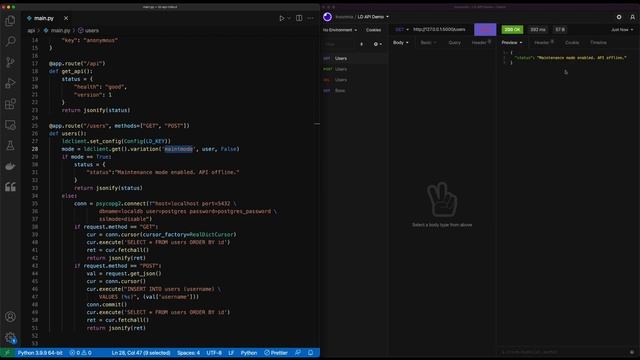Viewport: 640px width, 360px height.
Task: Open the create-request plus dropdown
Action: [x=378, y=44]
